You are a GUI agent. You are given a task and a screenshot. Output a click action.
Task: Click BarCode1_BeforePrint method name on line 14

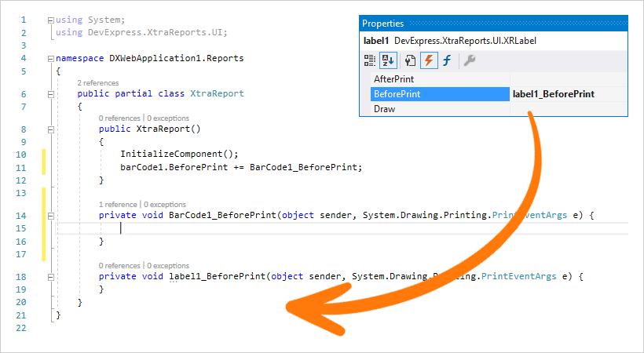tap(222, 215)
